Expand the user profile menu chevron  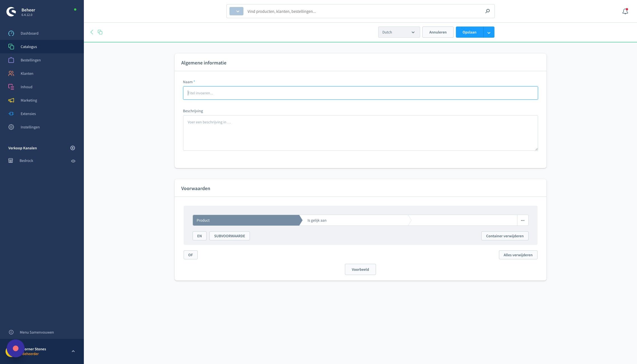73,351
